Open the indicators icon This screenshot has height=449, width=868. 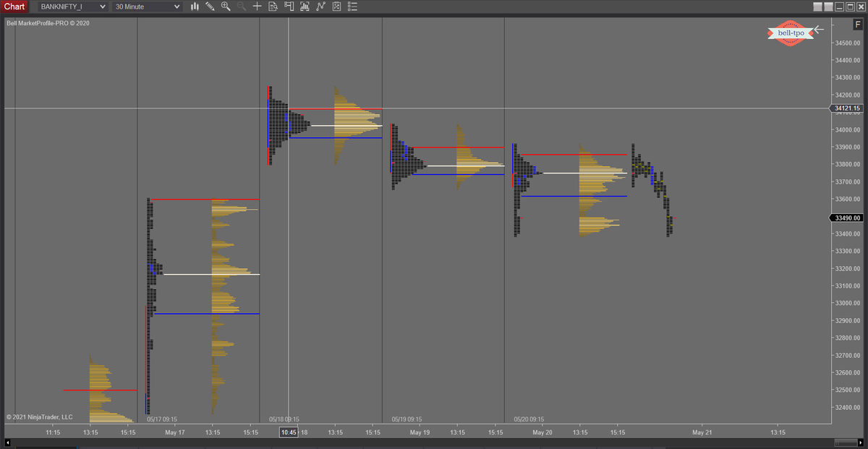pos(320,7)
